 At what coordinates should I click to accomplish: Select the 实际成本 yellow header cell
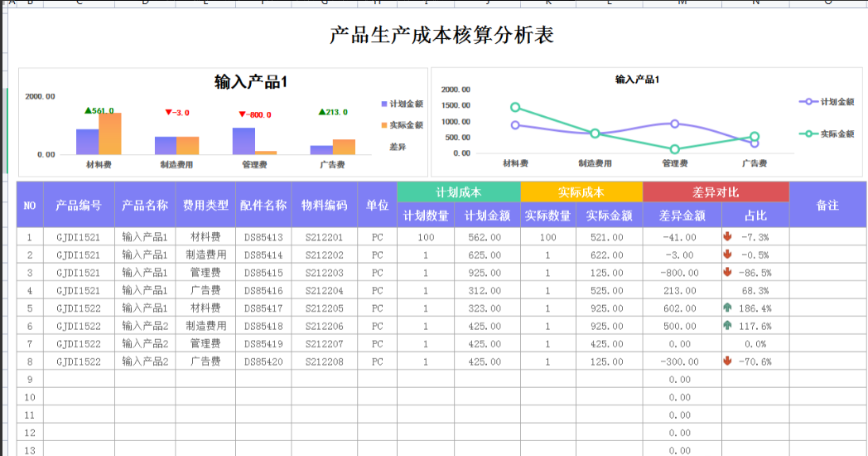tap(581, 192)
